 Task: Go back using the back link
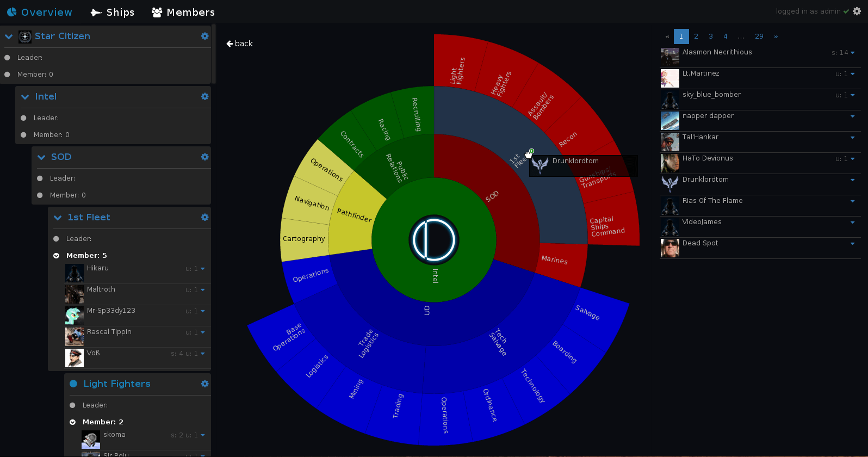tap(240, 44)
